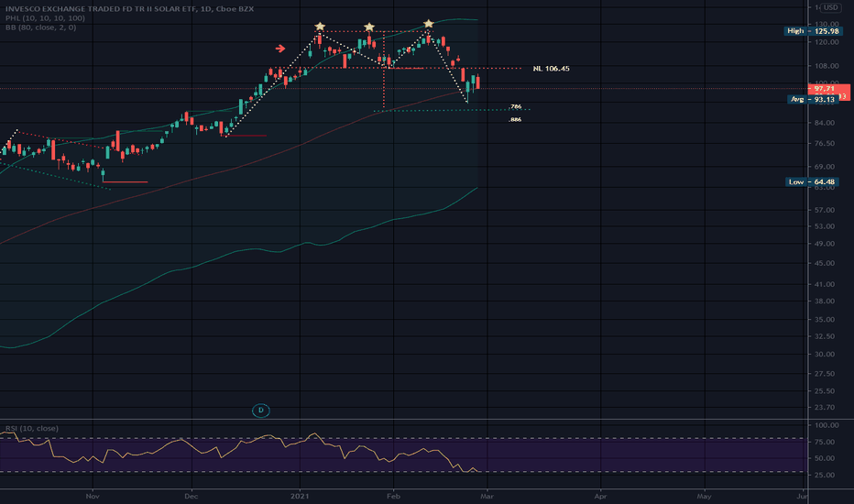Click the 2021 label on time axis

tap(300, 497)
